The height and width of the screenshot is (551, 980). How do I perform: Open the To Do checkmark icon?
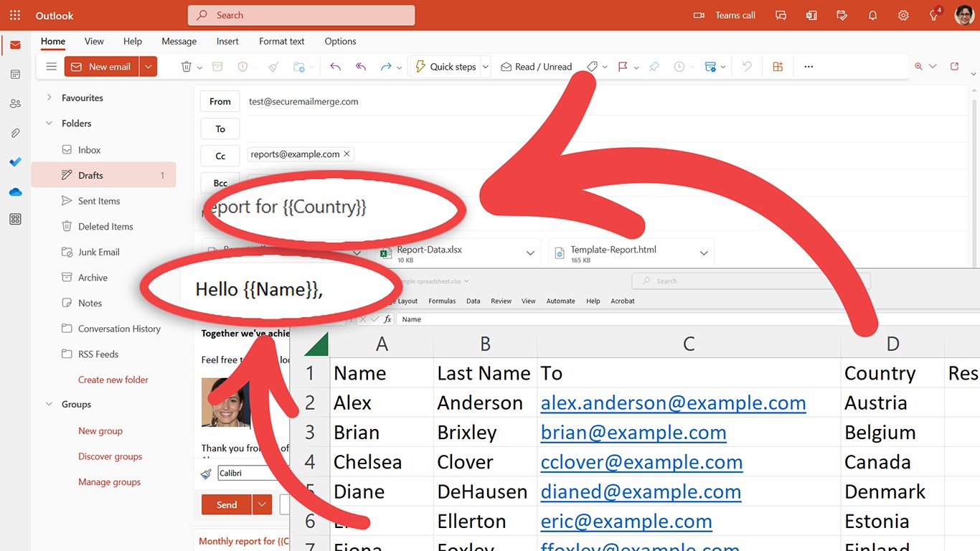15,162
